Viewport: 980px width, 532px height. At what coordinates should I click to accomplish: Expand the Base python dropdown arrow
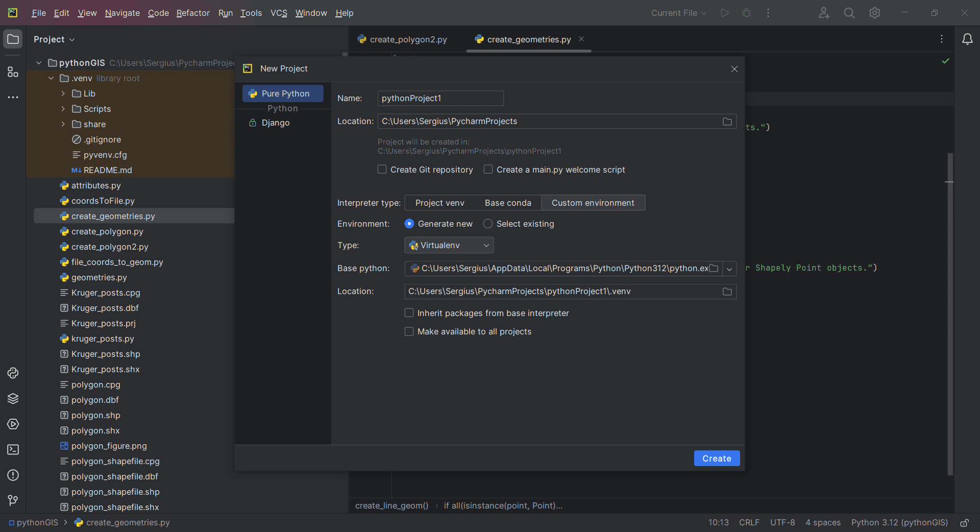(729, 269)
